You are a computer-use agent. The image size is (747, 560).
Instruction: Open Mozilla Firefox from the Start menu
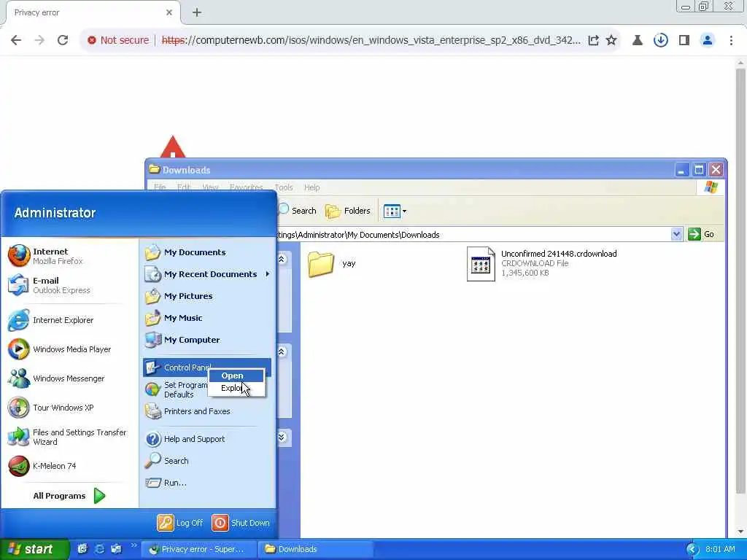69,256
